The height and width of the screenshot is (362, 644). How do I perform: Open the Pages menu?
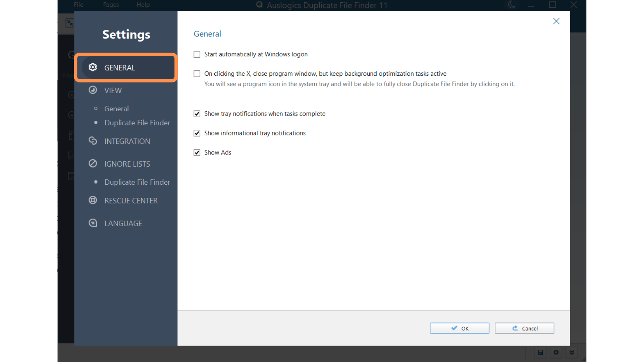tap(111, 5)
